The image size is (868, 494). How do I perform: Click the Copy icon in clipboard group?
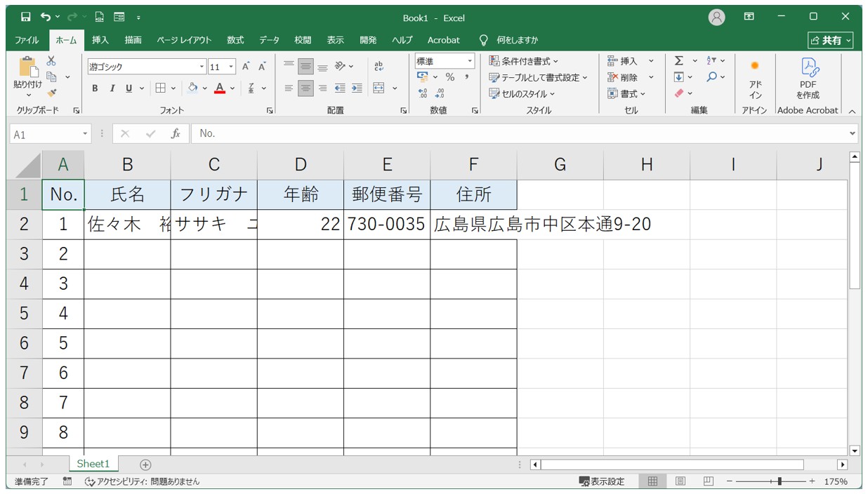point(51,76)
